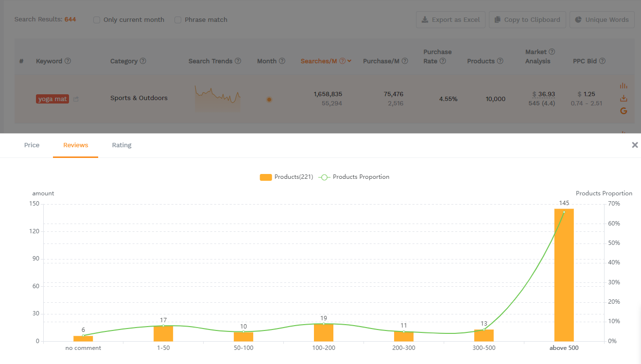Tick the Phrase match checkbox
This screenshot has height=364, width=641.
(178, 20)
